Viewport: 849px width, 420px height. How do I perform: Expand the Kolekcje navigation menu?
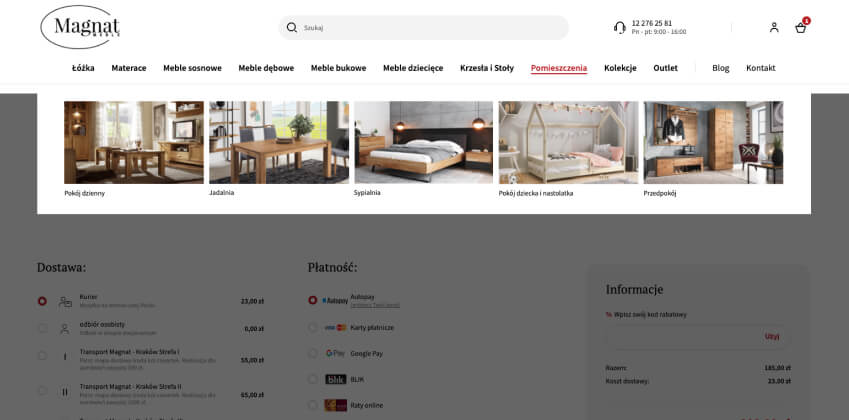coord(620,68)
